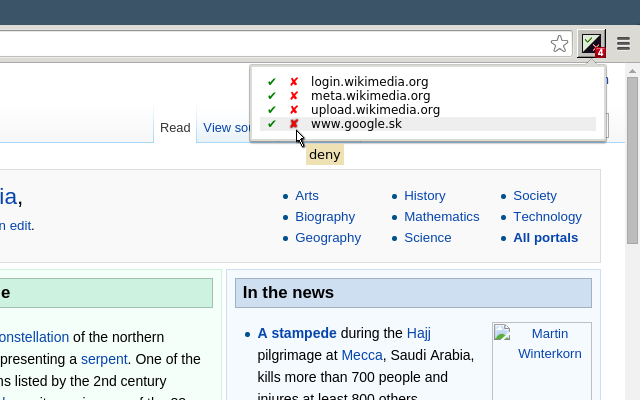
Task: Bookmark this page with the star icon
Action: point(559,43)
